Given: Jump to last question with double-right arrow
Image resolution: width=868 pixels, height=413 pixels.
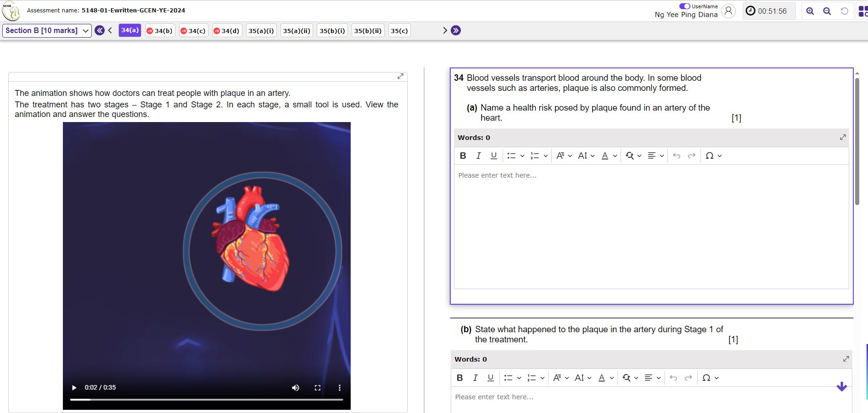Looking at the screenshot, I should pyautogui.click(x=456, y=31).
